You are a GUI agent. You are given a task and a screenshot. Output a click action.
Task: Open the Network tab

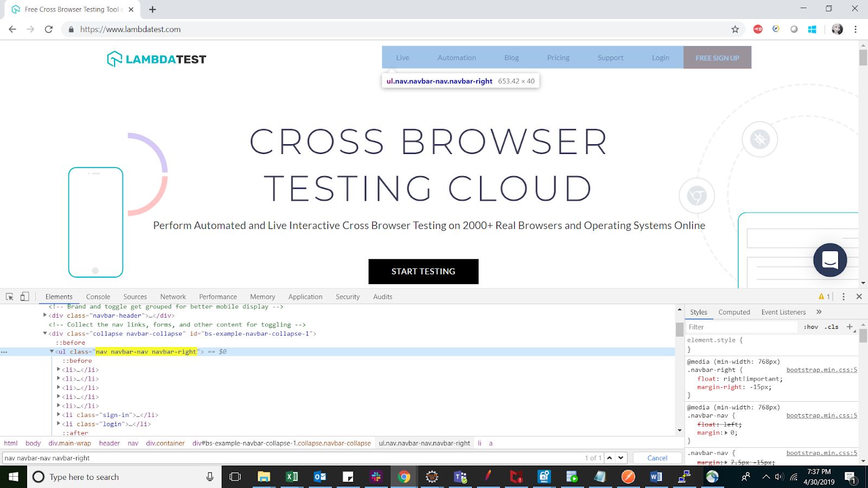(x=173, y=297)
